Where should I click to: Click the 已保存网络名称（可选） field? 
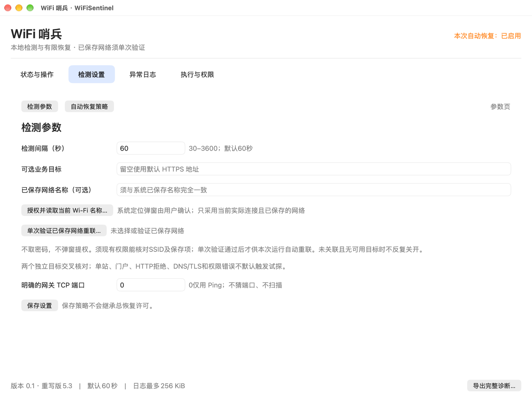[x=314, y=190]
